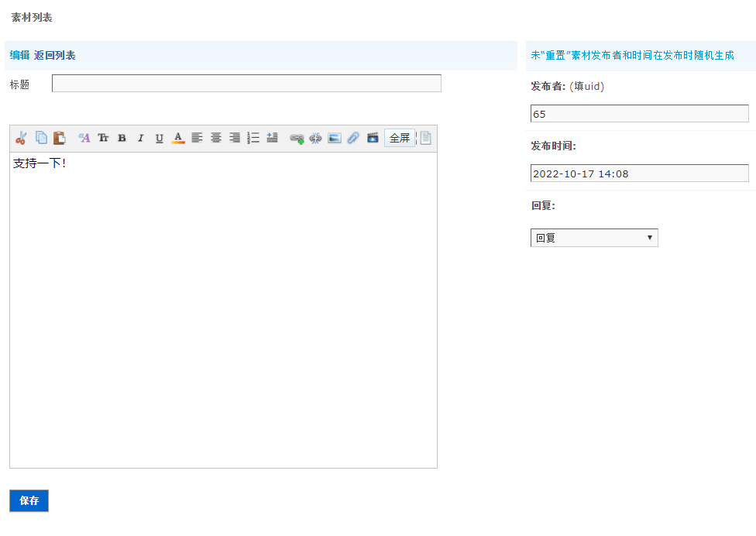Insert a numbered list

tap(253, 138)
